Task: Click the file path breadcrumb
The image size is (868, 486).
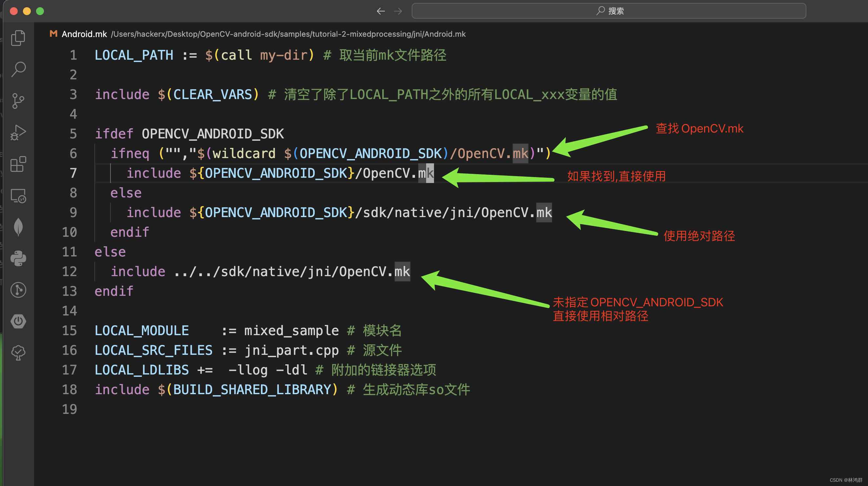Action: click(288, 34)
